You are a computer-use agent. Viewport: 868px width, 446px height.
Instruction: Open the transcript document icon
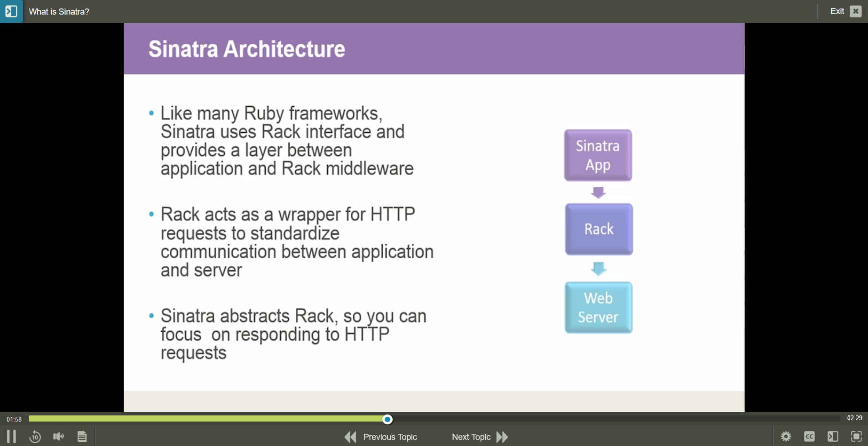click(82, 436)
